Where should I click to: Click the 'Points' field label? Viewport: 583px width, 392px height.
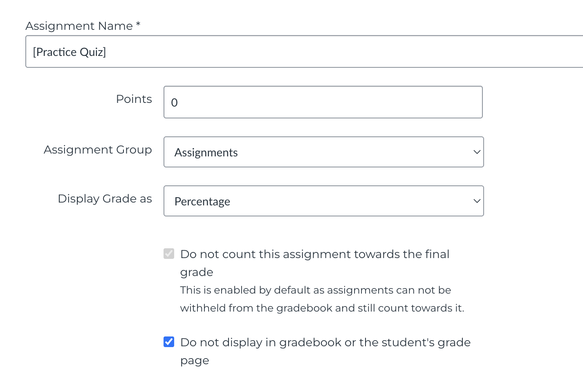click(134, 99)
